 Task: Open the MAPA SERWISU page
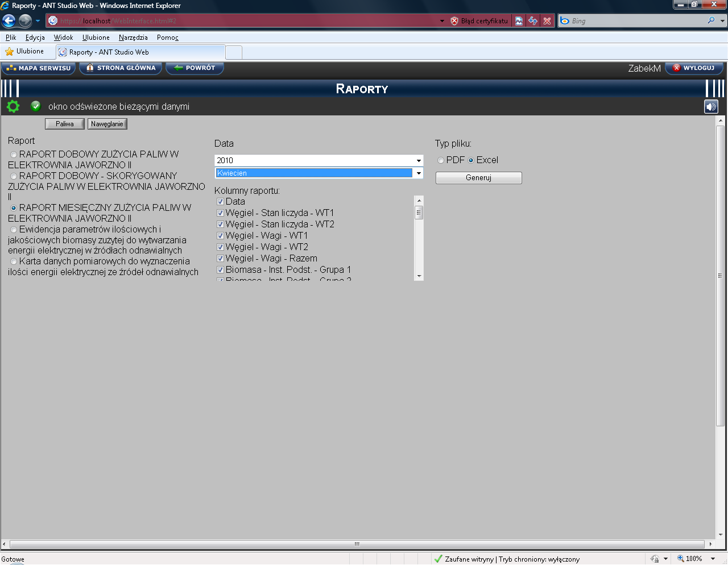pyautogui.click(x=39, y=68)
